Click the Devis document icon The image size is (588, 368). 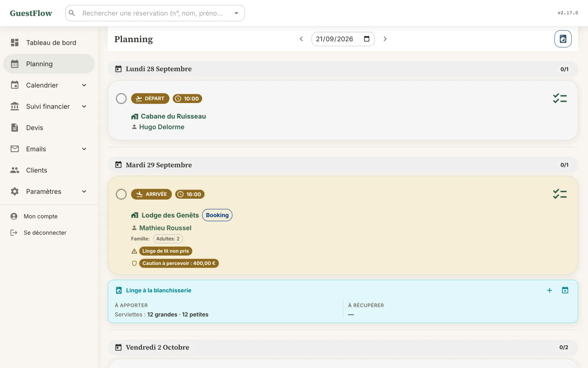tap(15, 128)
